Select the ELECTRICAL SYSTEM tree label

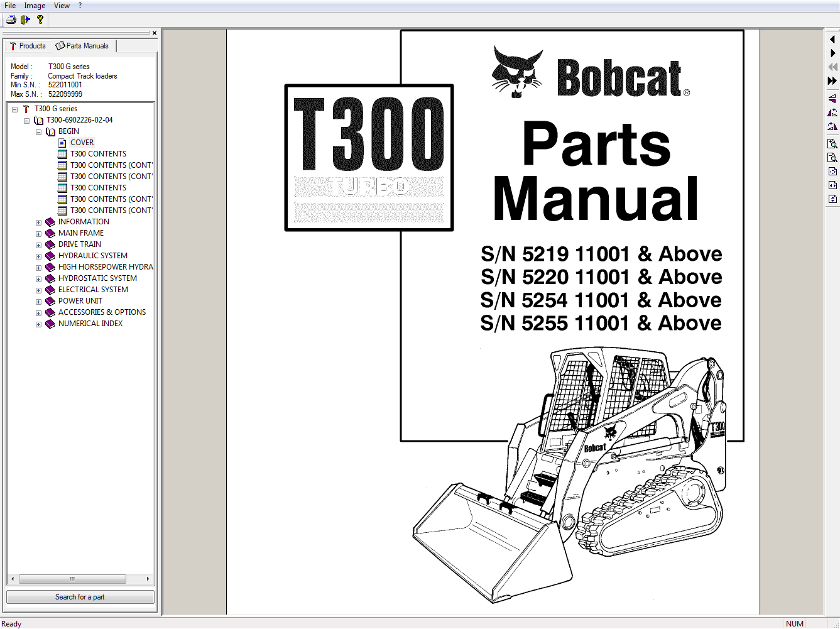click(93, 290)
